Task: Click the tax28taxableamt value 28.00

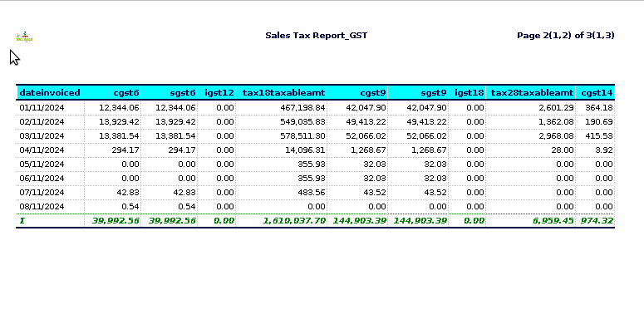Action: pos(563,150)
